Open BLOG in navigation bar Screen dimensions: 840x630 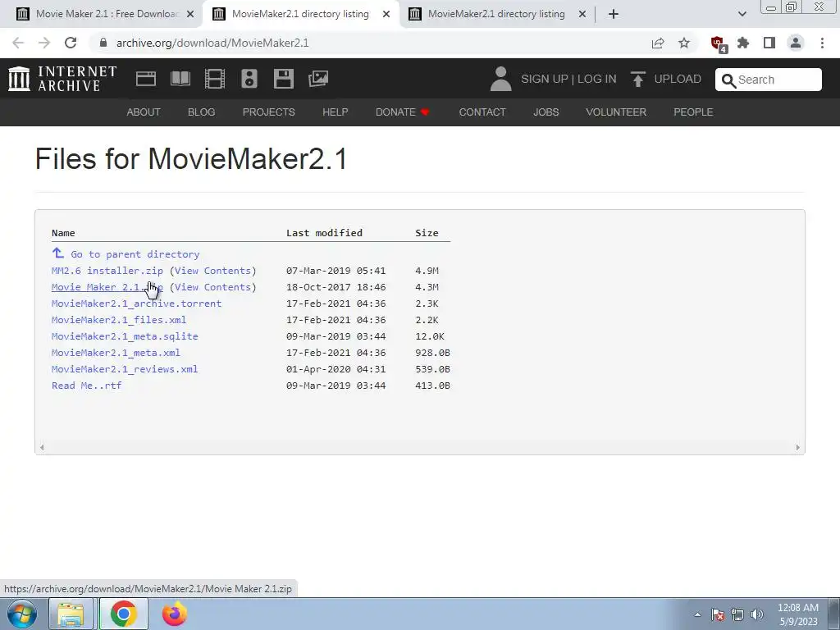202,112
